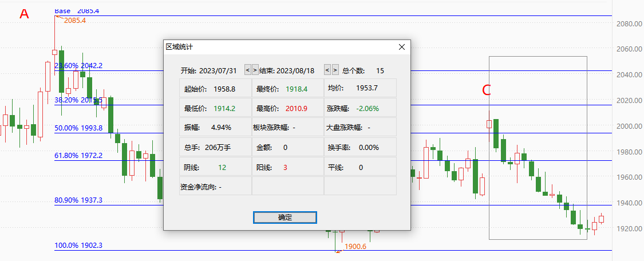This screenshot has height=261, width=644.
Task: Click the 38.20% 2015.5 level label
Action: (78, 100)
